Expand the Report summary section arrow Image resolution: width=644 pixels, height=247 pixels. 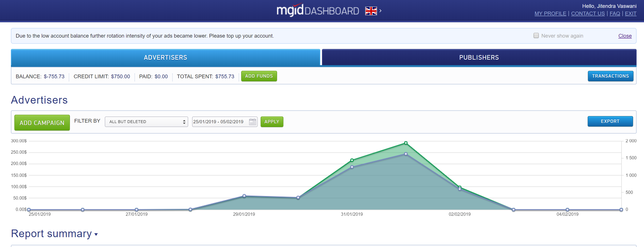coord(96,235)
